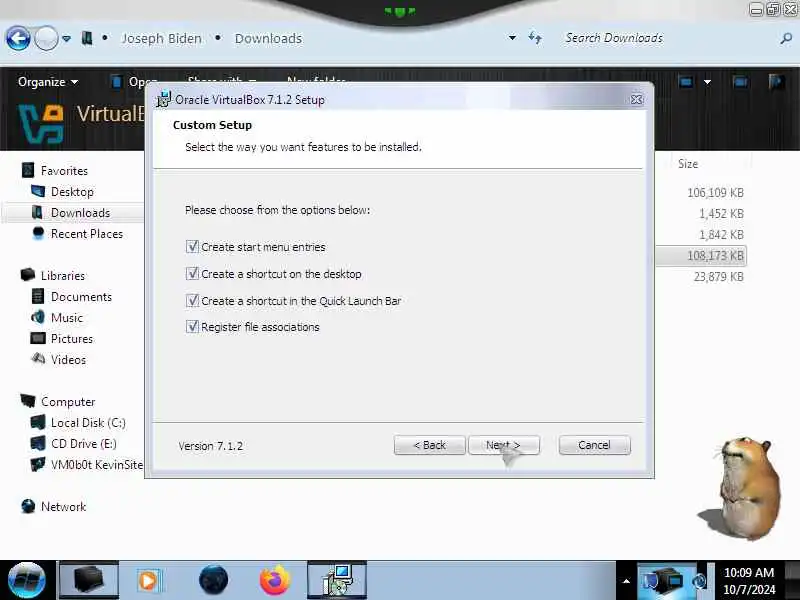Image resolution: width=800 pixels, height=600 pixels.
Task: Select the file sized 1,842 KB
Action: (x=721, y=235)
